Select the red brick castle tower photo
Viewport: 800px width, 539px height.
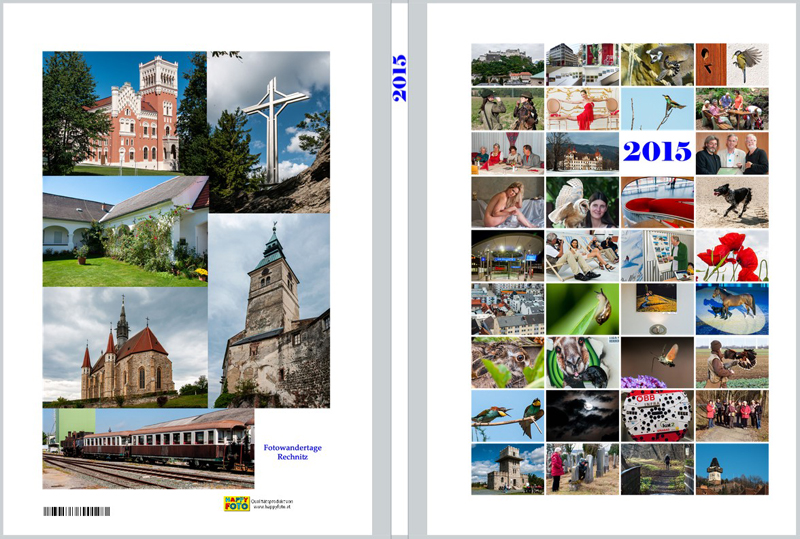pyautogui.click(x=124, y=113)
